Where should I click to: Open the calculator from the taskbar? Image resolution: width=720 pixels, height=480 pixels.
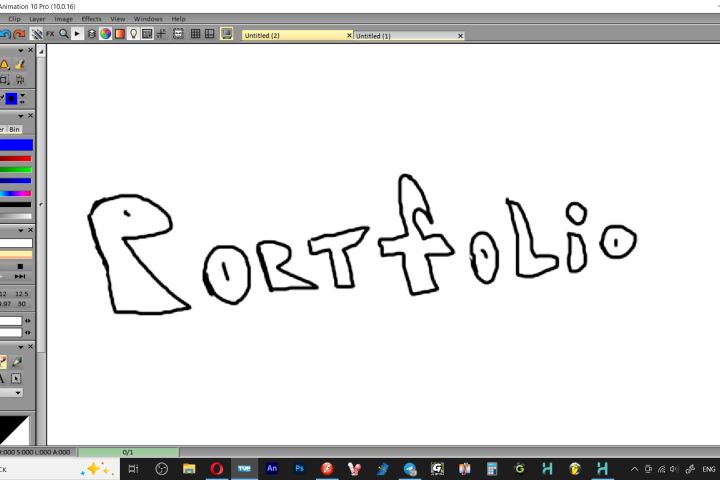(x=492, y=469)
